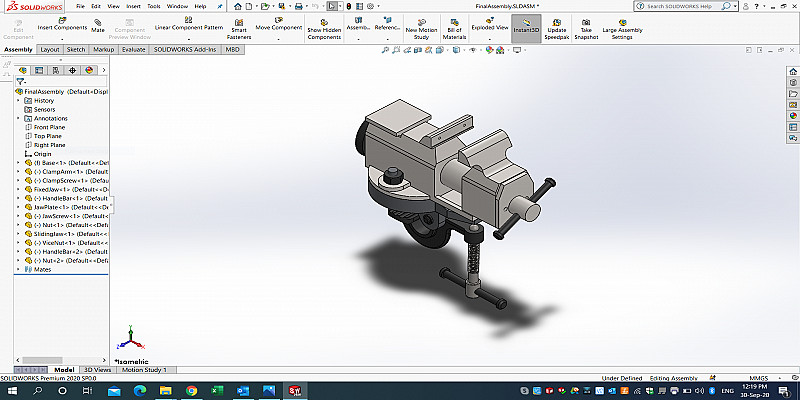Viewport: 800px width, 400px height.
Task: Select the Front Plane in feature tree
Action: tap(48, 127)
